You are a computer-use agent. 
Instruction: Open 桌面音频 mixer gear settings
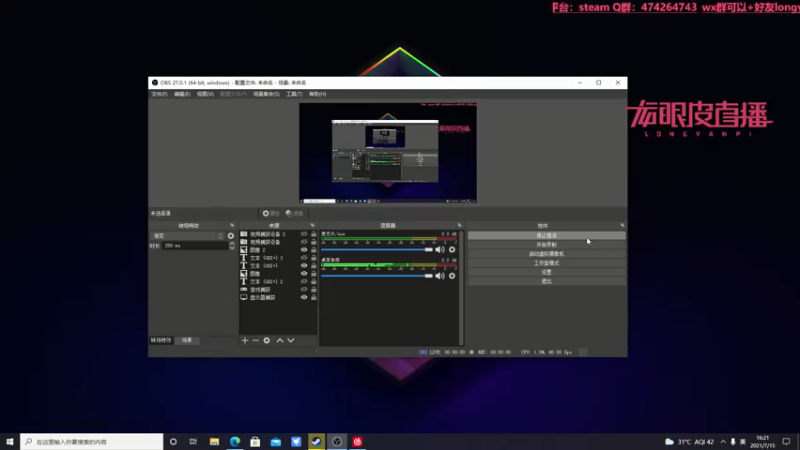click(x=452, y=276)
